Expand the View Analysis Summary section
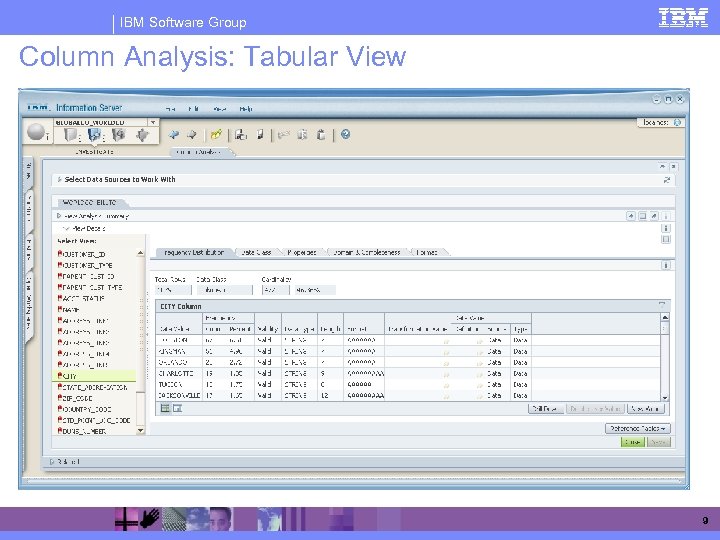The width and height of the screenshot is (720, 540). tap(58, 216)
